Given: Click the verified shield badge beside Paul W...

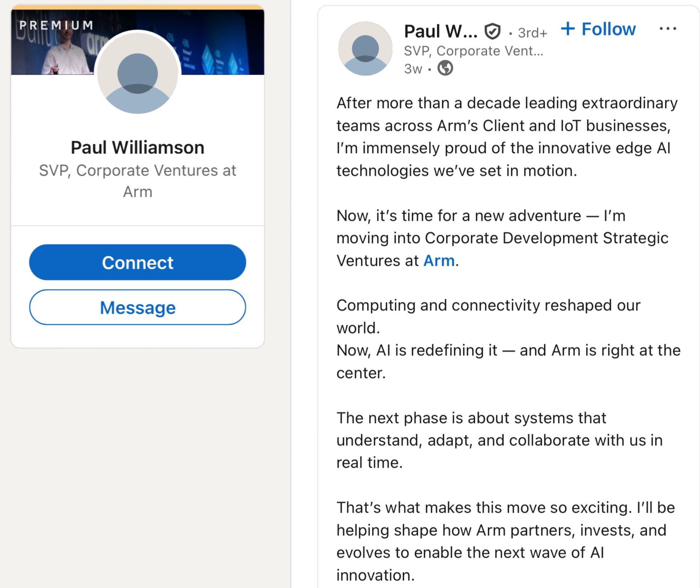Looking at the screenshot, I should point(493,31).
